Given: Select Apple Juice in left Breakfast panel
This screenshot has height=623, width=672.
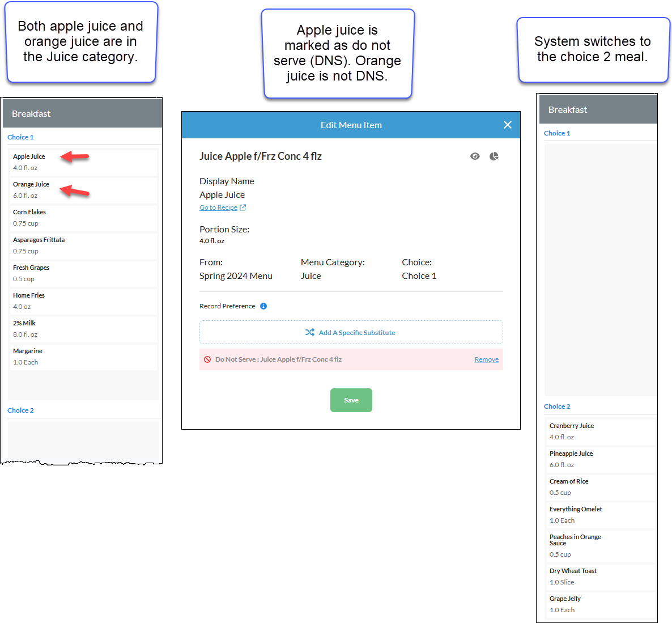Looking at the screenshot, I should pos(83,162).
